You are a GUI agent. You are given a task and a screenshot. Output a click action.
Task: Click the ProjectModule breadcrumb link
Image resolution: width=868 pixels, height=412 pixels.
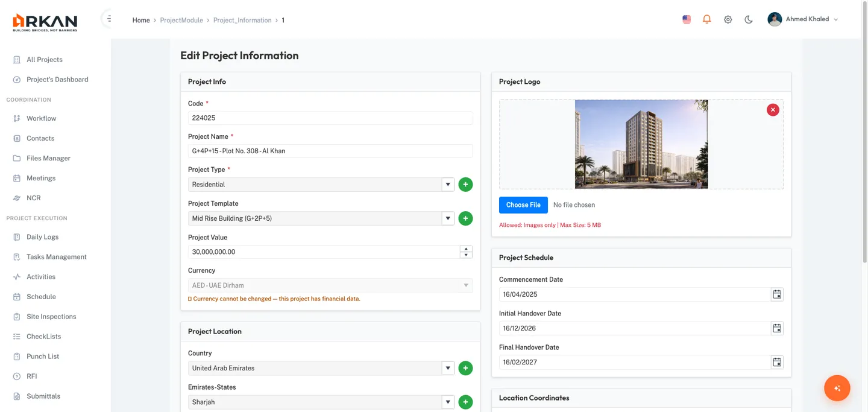tap(181, 21)
